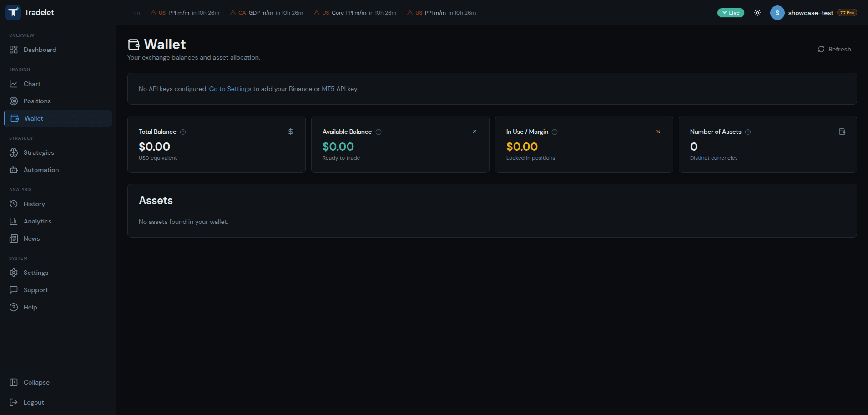The image size is (868, 415).
Task: Refresh the wallet balances
Action: tap(834, 49)
